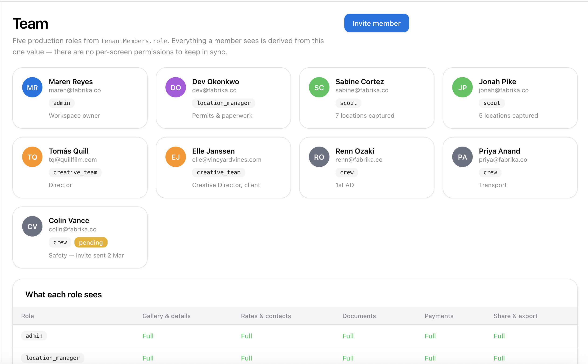Click the 'Permits & paperwork' description
Viewport: 588px width, 364px height.
click(222, 116)
